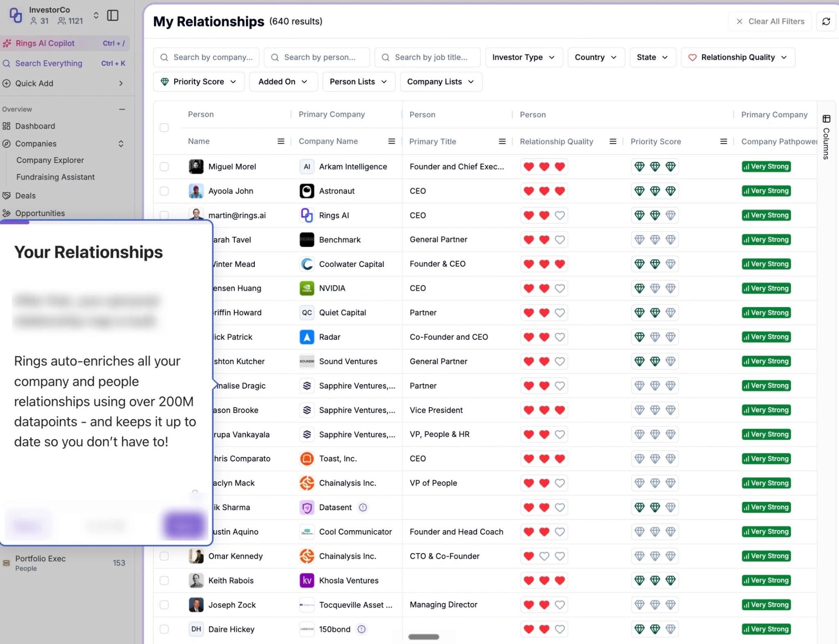Open Person Lists dropdown
This screenshot has width=839, height=644.
pyautogui.click(x=358, y=82)
